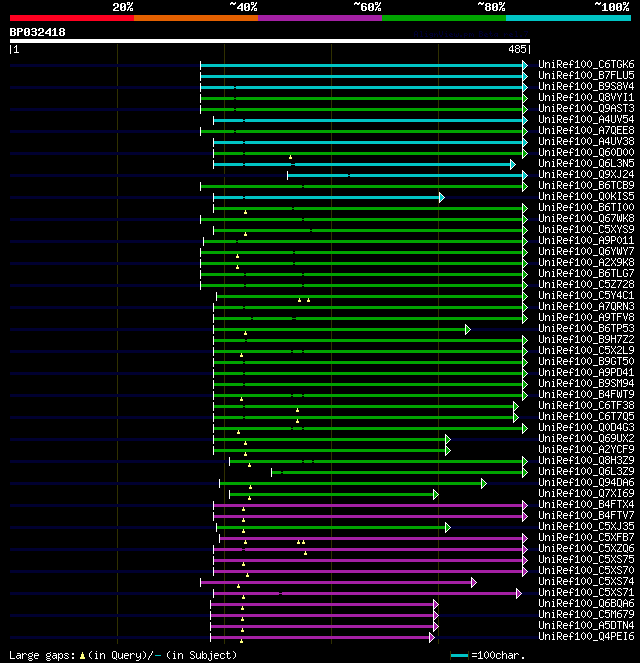Click the orange ~40% identity legend segment
640x663 pixels.
[x=196, y=18]
